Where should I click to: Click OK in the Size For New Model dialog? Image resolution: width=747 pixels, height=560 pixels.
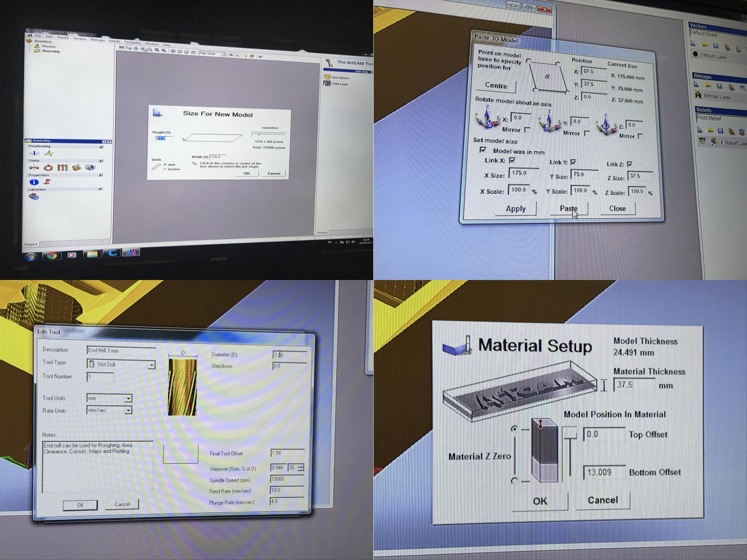[247, 174]
